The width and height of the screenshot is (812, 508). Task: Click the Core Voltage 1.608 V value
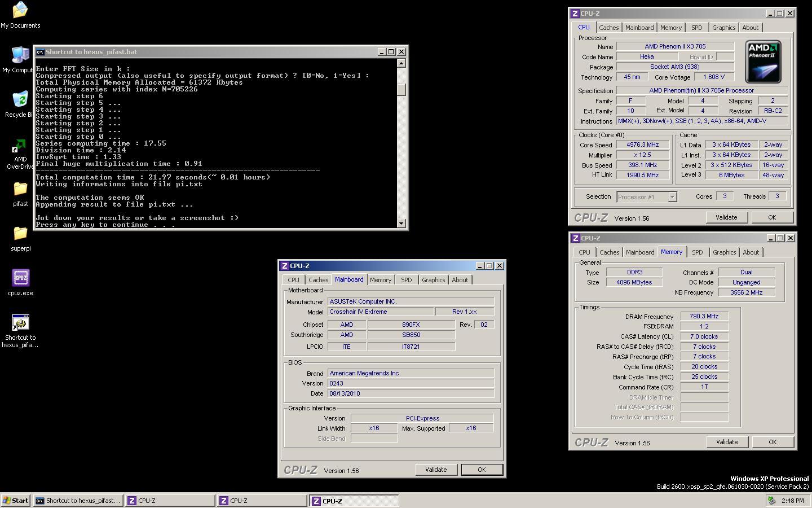coord(713,77)
